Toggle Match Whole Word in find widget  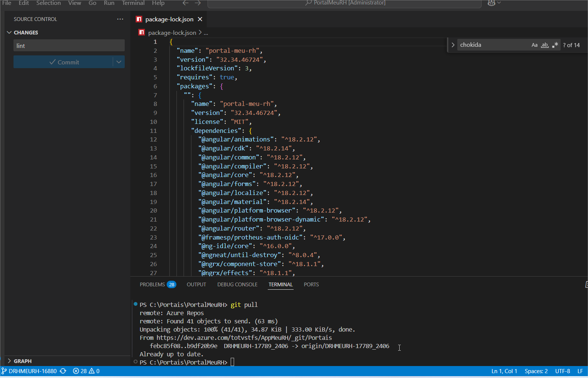click(545, 45)
